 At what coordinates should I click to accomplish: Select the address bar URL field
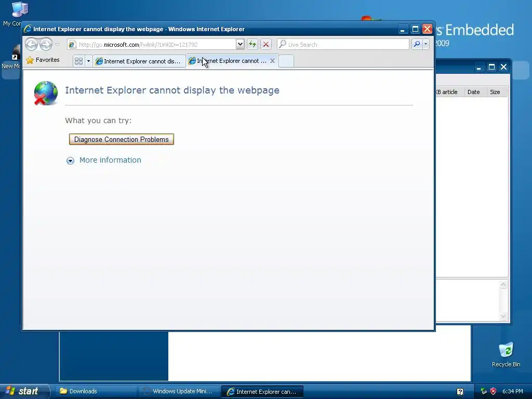coord(156,45)
